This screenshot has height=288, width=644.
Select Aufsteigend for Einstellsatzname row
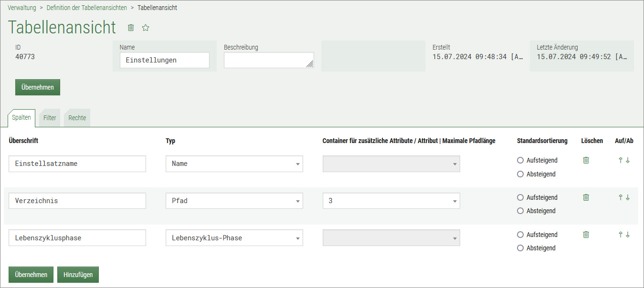(520, 160)
